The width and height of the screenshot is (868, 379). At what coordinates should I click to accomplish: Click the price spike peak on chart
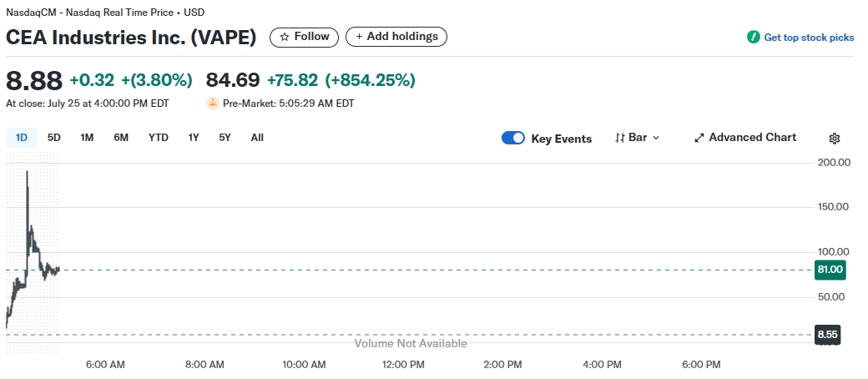click(28, 173)
